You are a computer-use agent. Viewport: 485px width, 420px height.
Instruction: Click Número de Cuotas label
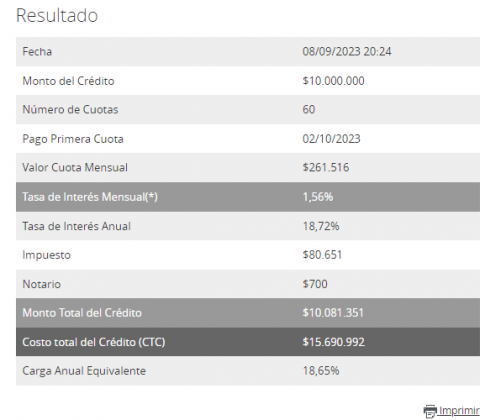(70, 110)
